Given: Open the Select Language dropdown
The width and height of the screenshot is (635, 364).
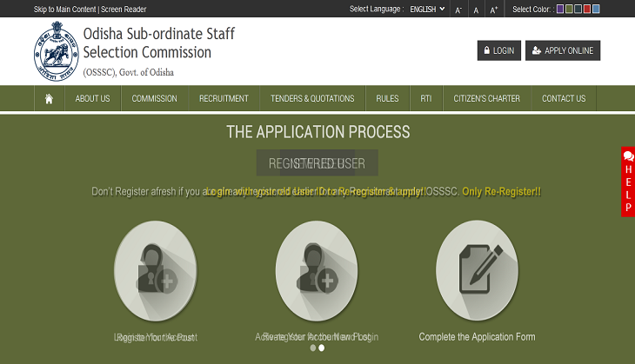Looking at the screenshot, I should [x=427, y=9].
